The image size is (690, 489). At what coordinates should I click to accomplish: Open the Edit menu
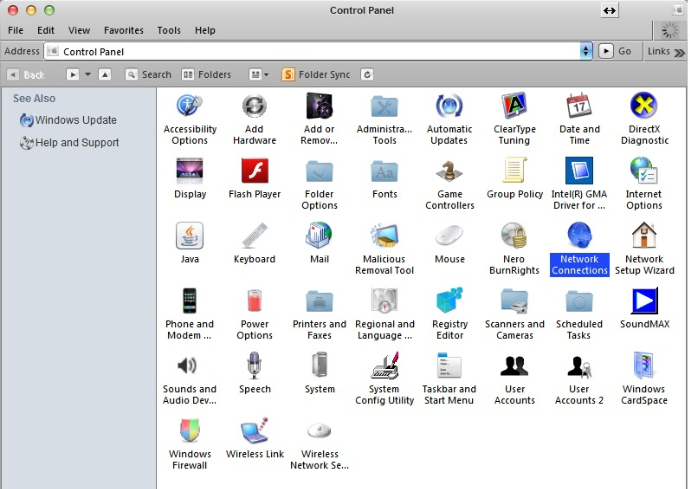tap(45, 30)
